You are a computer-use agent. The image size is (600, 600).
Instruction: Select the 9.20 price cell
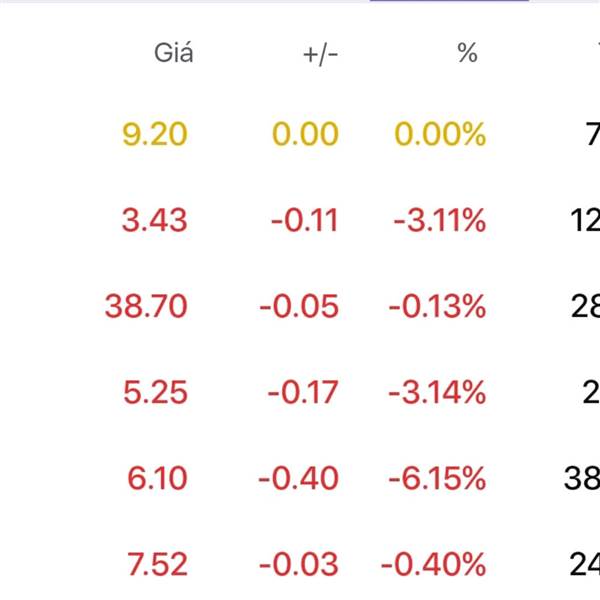coord(155,134)
